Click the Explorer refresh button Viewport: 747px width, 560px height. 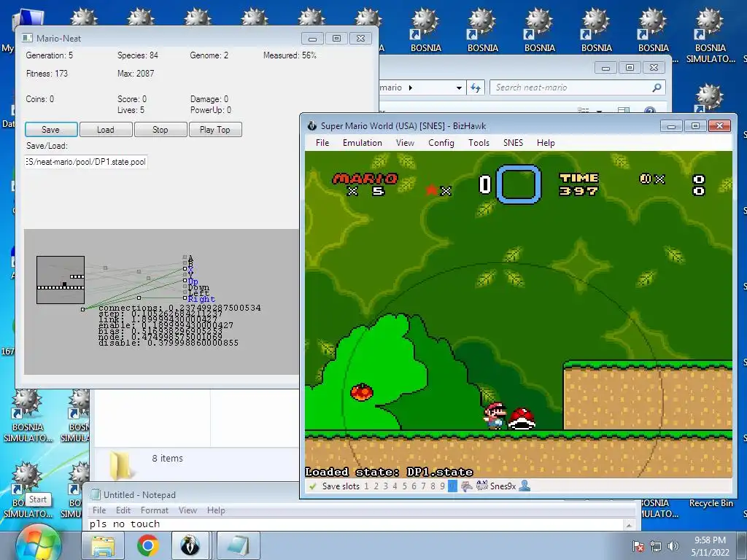(476, 87)
